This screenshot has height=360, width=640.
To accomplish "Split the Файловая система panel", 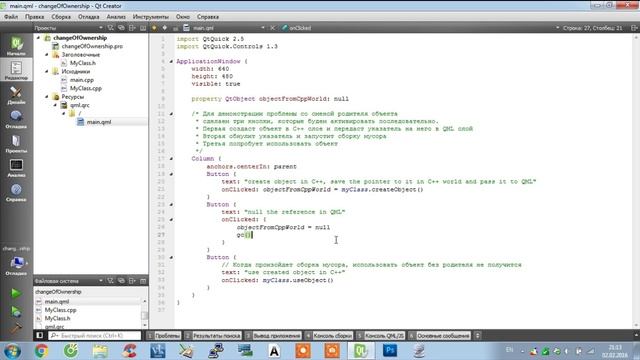I will point(132,281).
